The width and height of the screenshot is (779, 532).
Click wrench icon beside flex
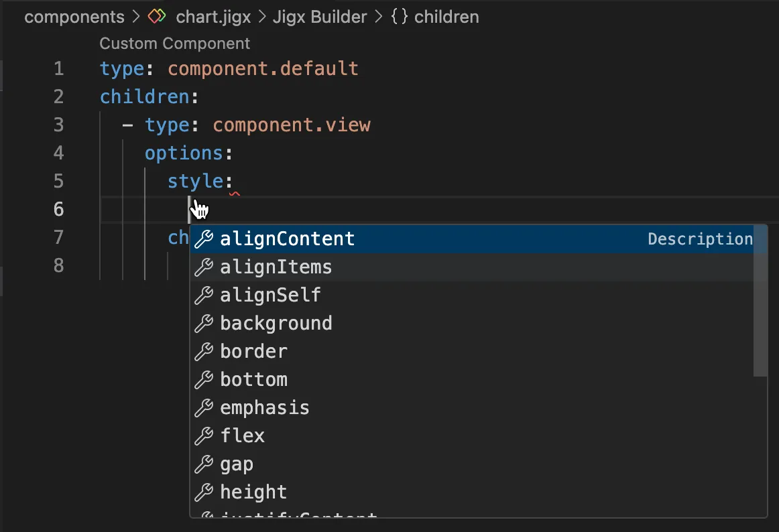[x=204, y=436]
